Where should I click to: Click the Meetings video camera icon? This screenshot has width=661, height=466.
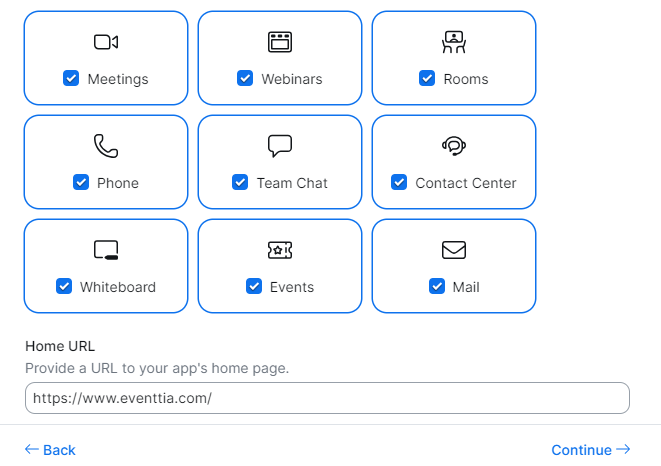106,42
